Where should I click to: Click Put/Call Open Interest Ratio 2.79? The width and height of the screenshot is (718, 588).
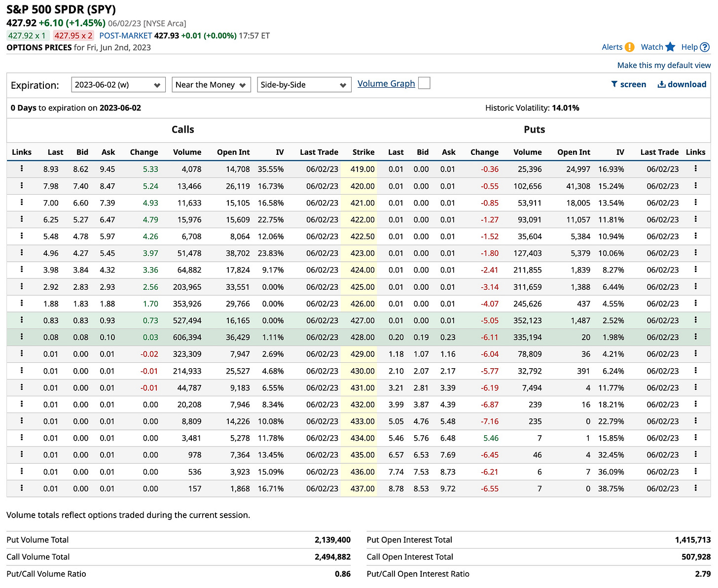point(703,574)
